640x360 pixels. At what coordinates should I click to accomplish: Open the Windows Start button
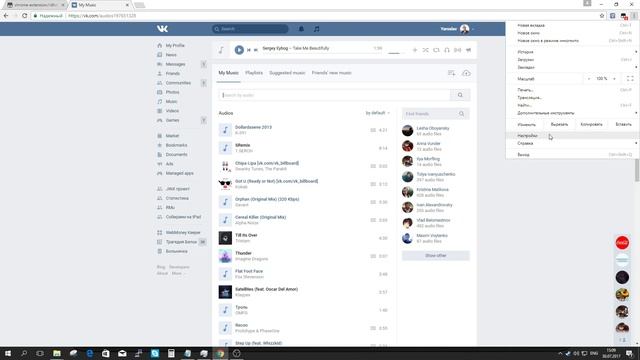(x=8, y=353)
